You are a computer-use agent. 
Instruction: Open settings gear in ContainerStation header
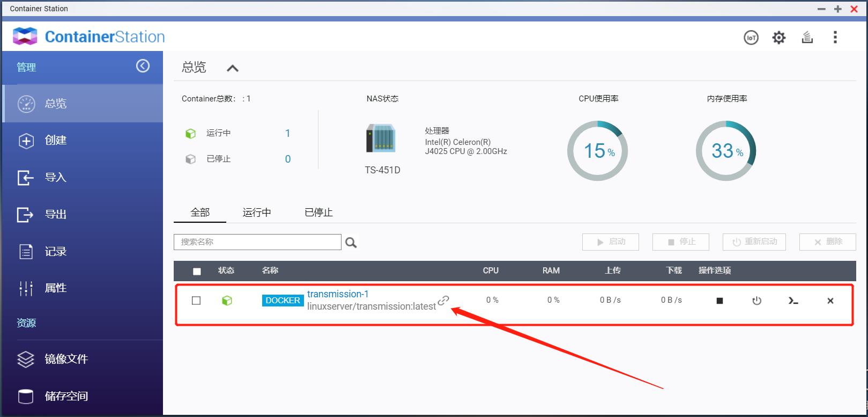tap(778, 38)
